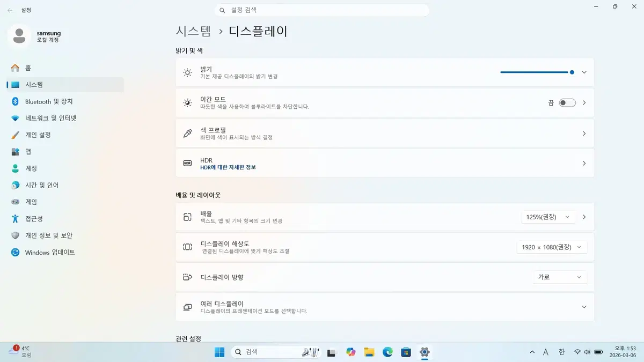Open the HDR settings row
The height and width of the screenshot is (362, 644).
[x=385, y=163]
